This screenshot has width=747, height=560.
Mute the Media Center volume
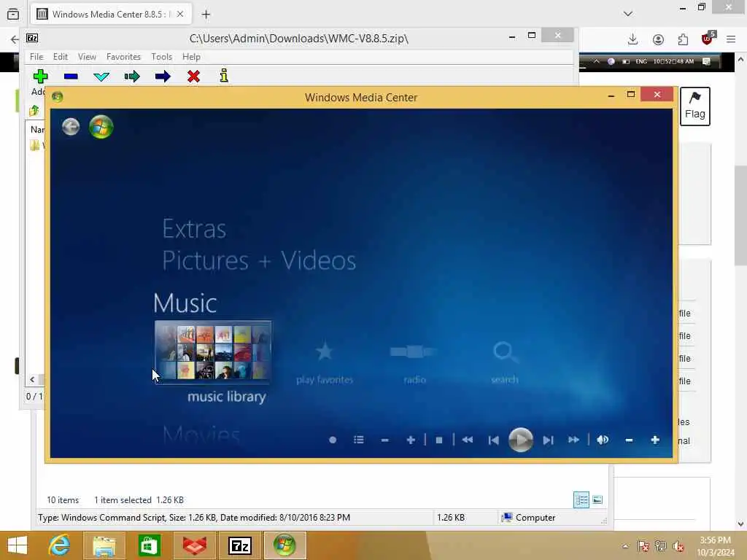tap(603, 440)
